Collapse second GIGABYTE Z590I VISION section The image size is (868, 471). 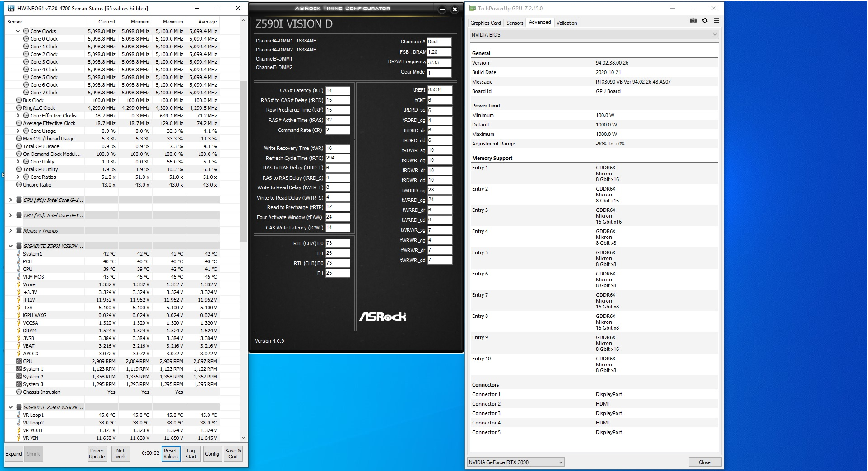coord(10,407)
